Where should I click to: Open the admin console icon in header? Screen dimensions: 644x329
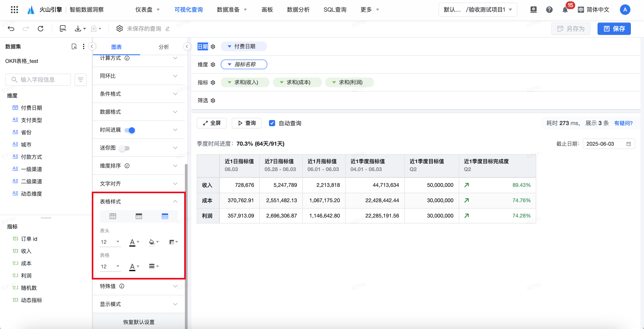[533, 10]
